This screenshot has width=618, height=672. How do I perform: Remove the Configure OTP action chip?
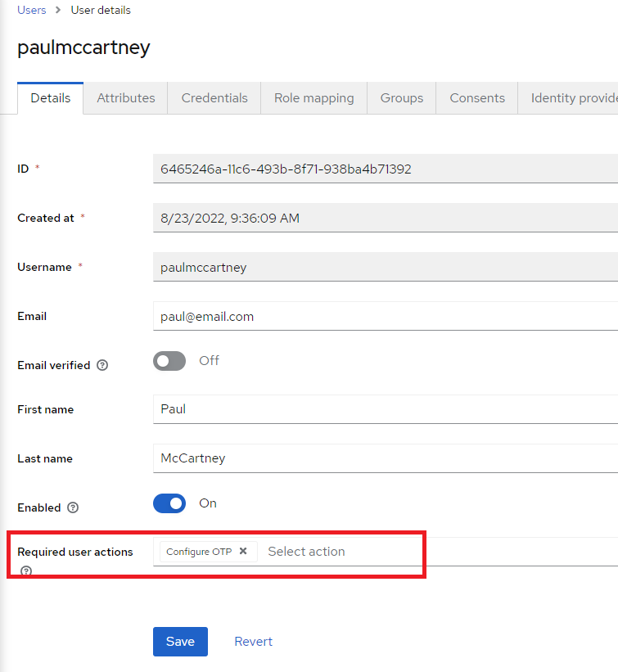click(243, 552)
